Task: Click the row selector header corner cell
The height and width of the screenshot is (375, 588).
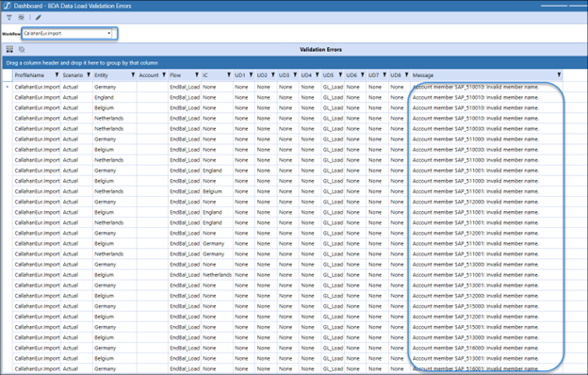Action: pos(8,75)
